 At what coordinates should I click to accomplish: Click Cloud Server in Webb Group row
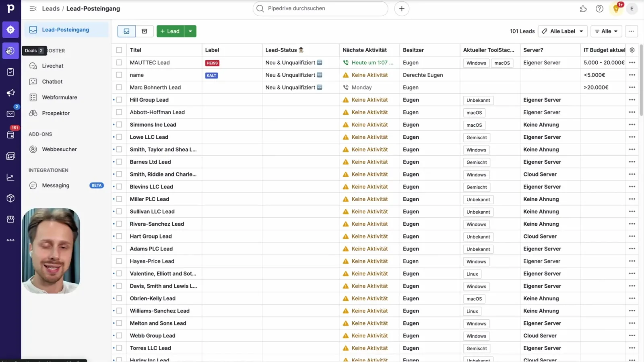tap(540, 335)
